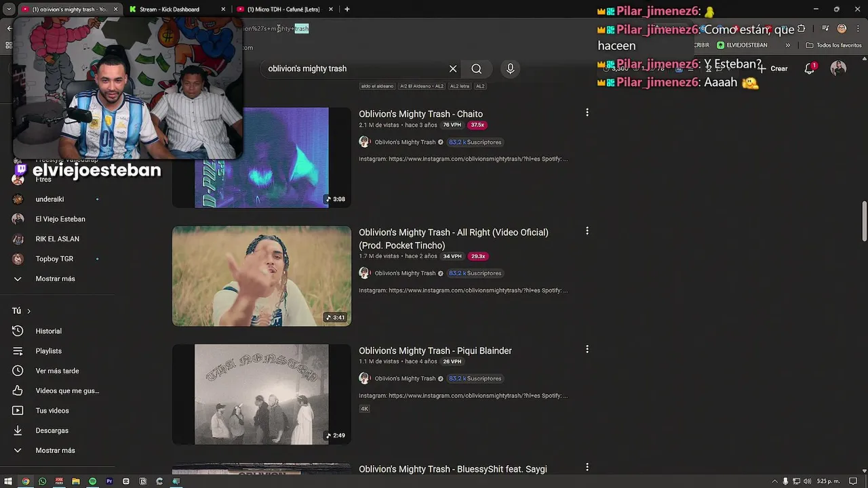Open Chrome from the taskbar

point(26,481)
